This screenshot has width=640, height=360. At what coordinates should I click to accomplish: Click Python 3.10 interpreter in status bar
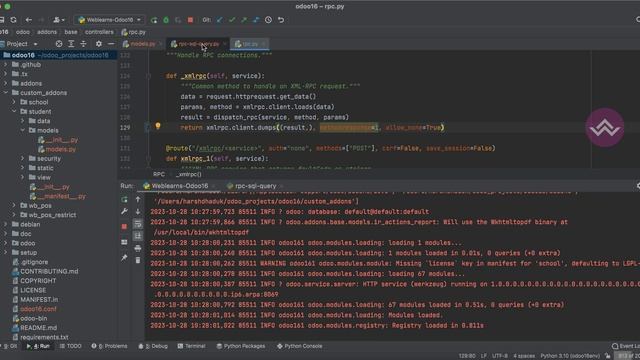pyautogui.click(x=570, y=356)
